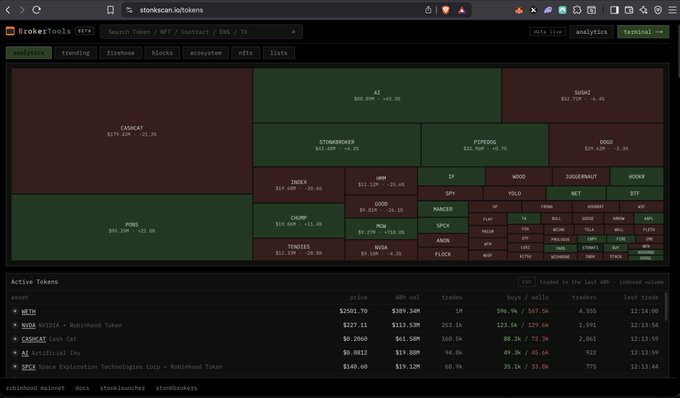Open the ecosystem tab
Screen dimensions: 680x398
[x=206, y=53]
